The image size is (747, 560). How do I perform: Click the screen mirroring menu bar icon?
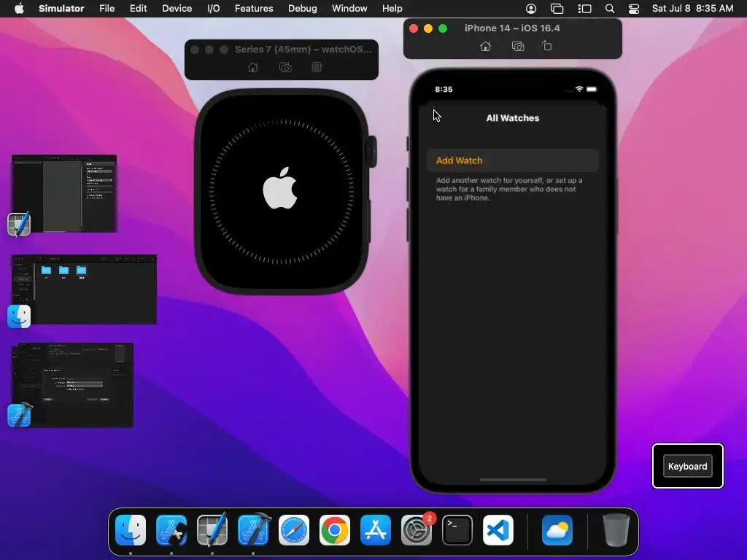[557, 9]
